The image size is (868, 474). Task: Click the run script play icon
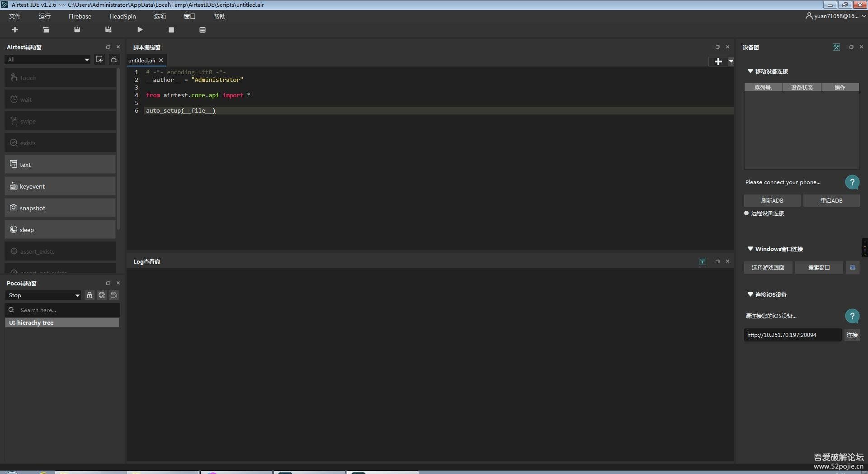(x=140, y=30)
